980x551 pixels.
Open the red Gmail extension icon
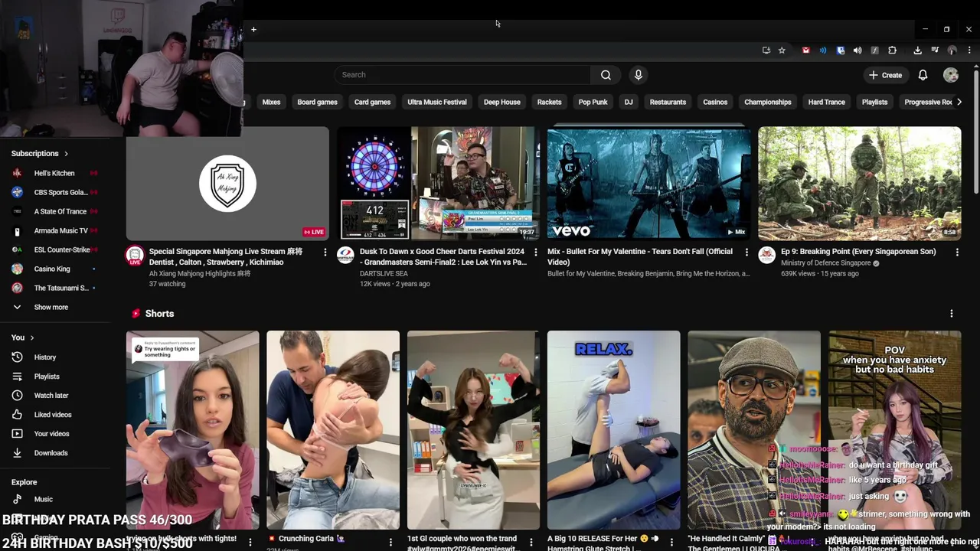click(x=805, y=51)
